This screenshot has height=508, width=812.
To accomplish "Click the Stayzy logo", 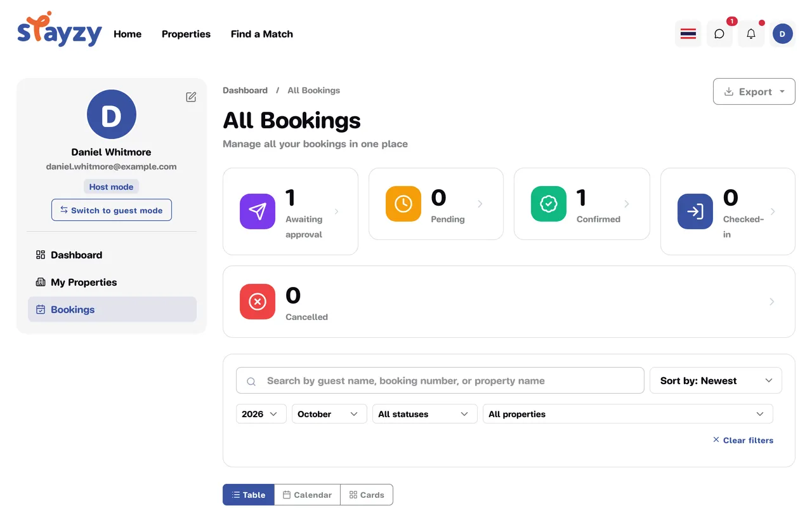I will pos(60,30).
